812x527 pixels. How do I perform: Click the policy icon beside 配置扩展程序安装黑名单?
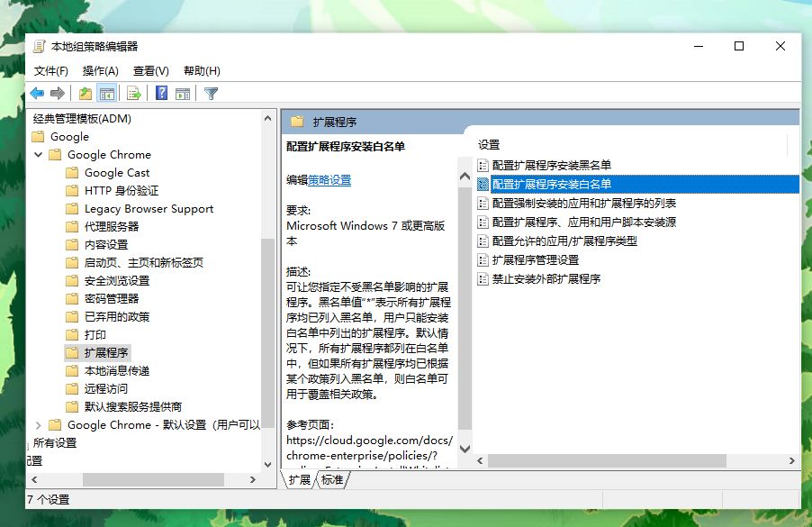(483, 165)
